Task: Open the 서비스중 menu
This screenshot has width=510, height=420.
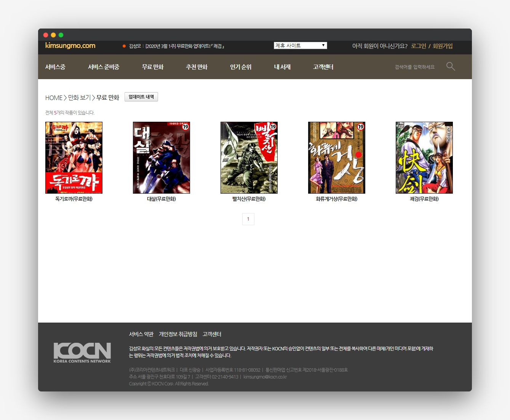Action: pyautogui.click(x=55, y=67)
